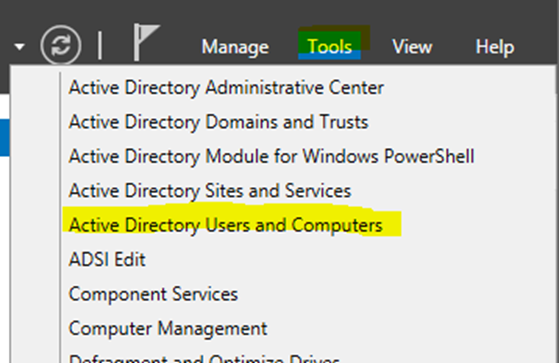Open the View menu
The width and height of the screenshot is (559, 363).
click(x=412, y=46)
